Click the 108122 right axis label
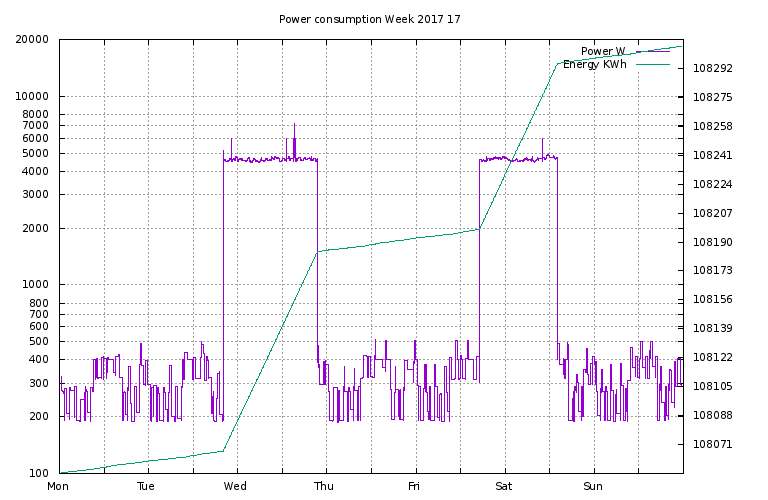The height and width of the screenshot is (500, 768). [713, 357]
